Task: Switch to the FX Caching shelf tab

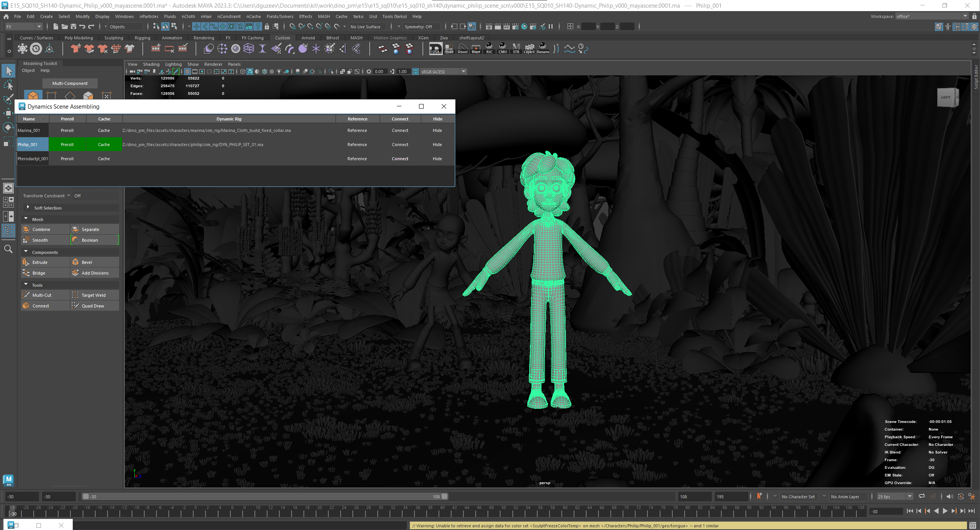Action: (x=253, y=38)
